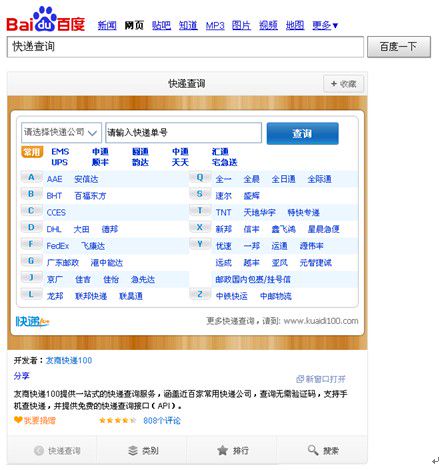Open the www.kuaidi100.com link
Viewport: 440px width, 470px height.
coord(321,321)
